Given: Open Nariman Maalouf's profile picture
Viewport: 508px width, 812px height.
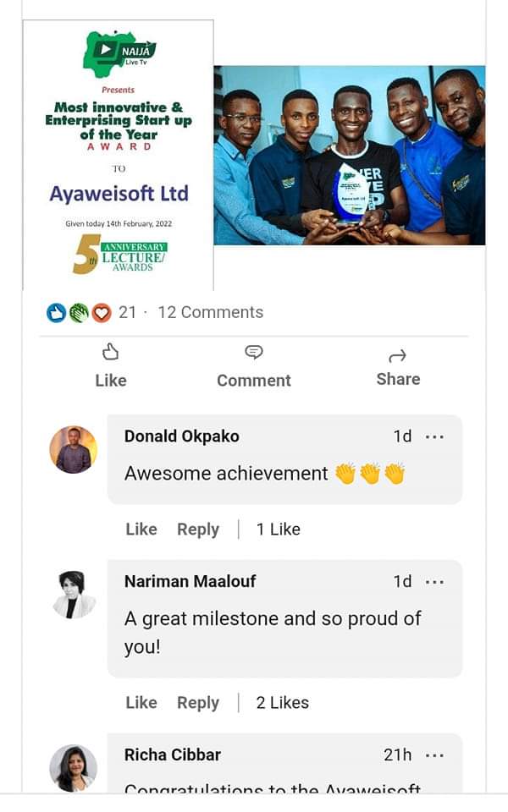Looking at the screenshot, I should 73,594.
